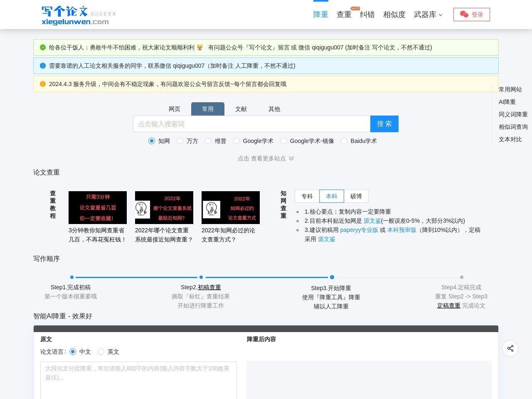The height and width of the screenshot is (399, 532).
Task: Switch paper language to 英文
Action: [x=101, y=352]
